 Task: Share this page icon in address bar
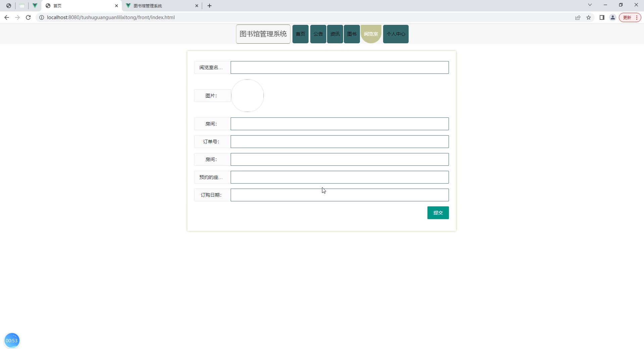pyautogui.click(x=578, y=17)
